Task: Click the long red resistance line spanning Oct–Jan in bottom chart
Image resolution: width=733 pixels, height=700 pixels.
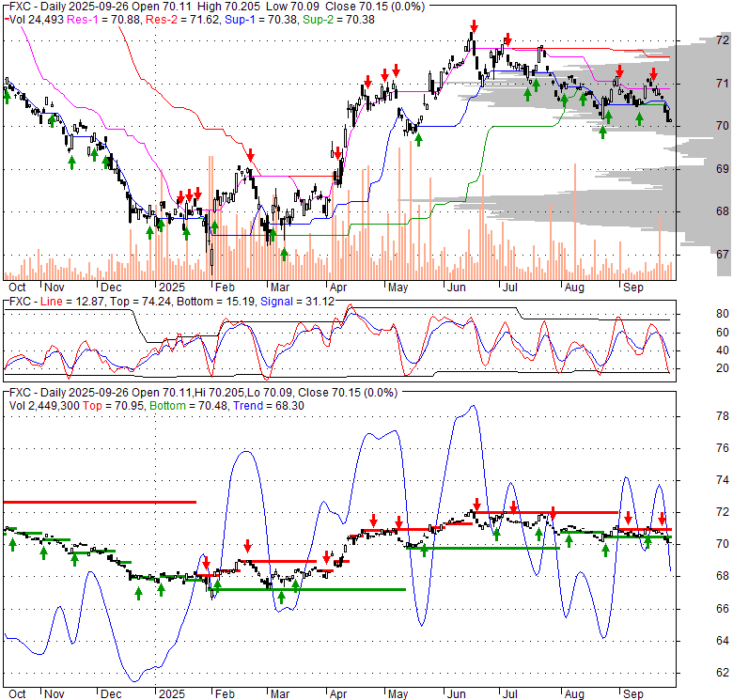Action: point(100,503)
